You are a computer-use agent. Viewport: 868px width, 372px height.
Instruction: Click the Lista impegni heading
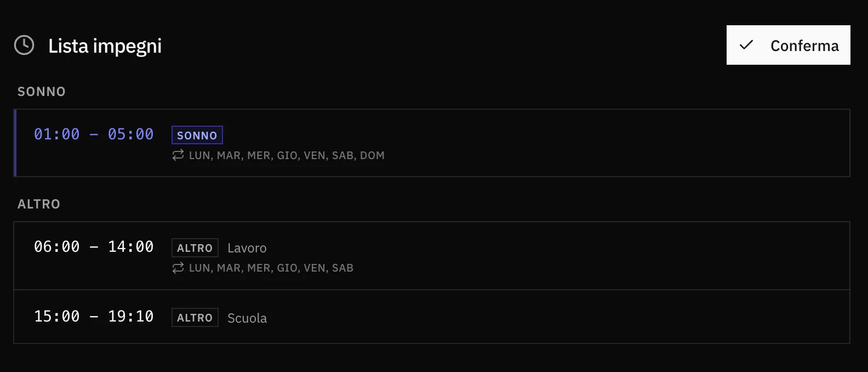105,46
